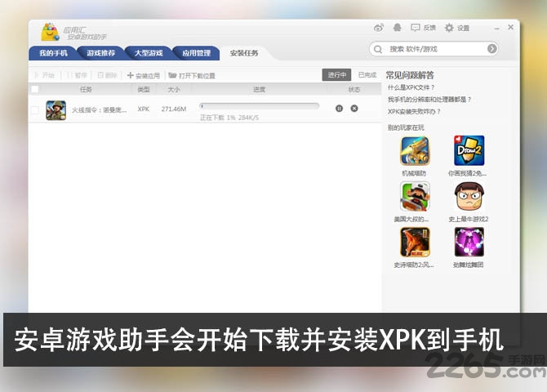This screenshot has width=547, height=392.
Task: Open FAQ link 我手机的分辨率和处理器都是?
Action: point(429,100)
